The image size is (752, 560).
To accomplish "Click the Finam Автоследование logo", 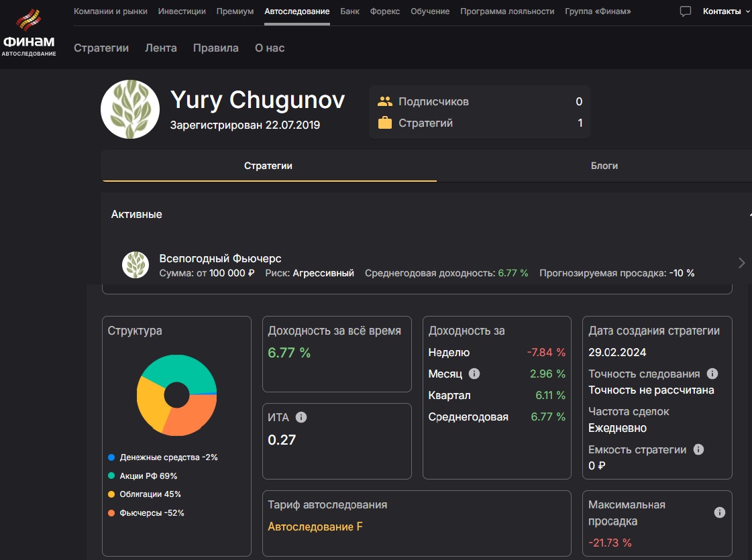I will pyautogui.click(x=29, y=33).
